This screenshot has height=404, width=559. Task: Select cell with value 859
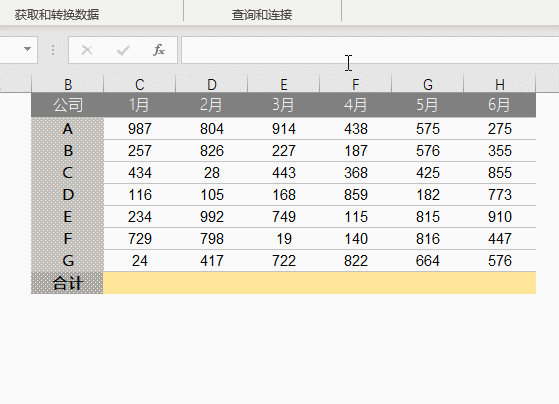[356, 195]
